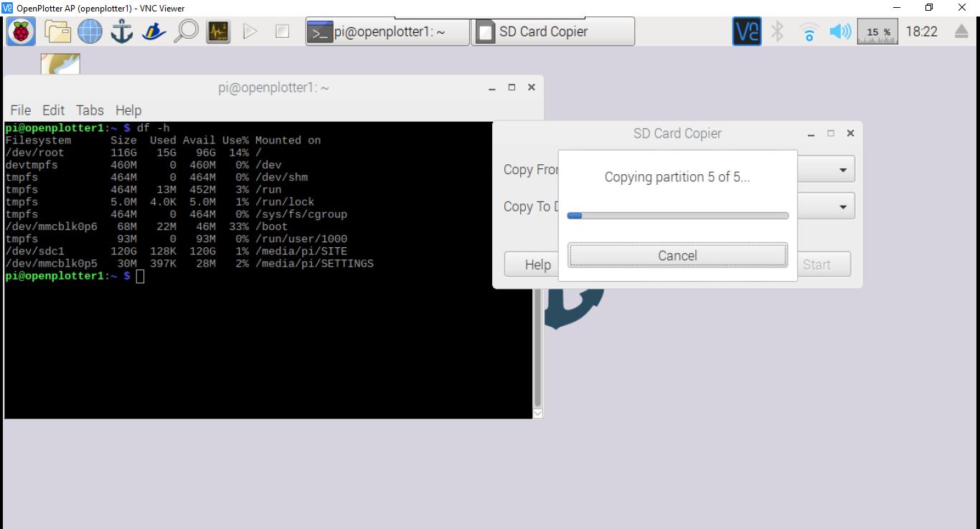This screenshot has width=980, height=529.
Task: Open the web browser from the taskbar
Action: click(89, 31)
